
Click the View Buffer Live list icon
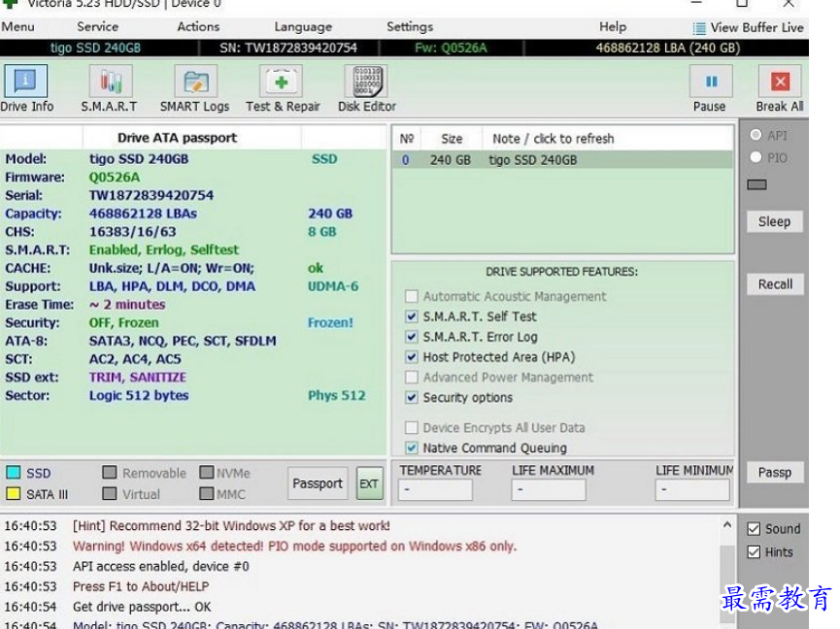click(699, 28)
